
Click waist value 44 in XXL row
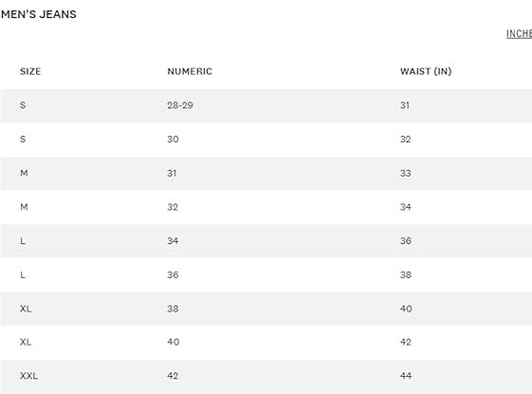[406, 376]
